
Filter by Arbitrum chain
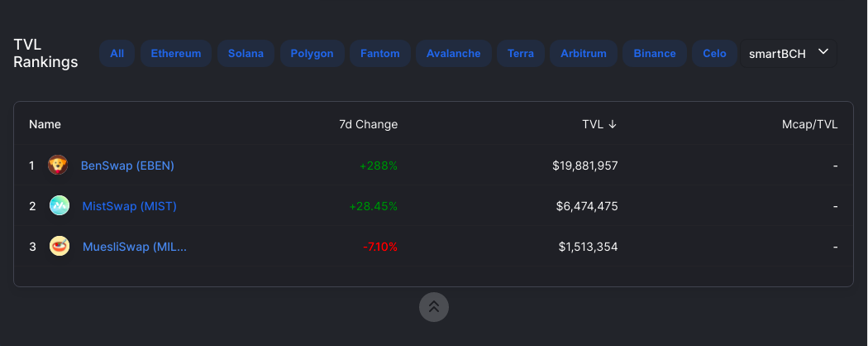(x=584, y=54)
